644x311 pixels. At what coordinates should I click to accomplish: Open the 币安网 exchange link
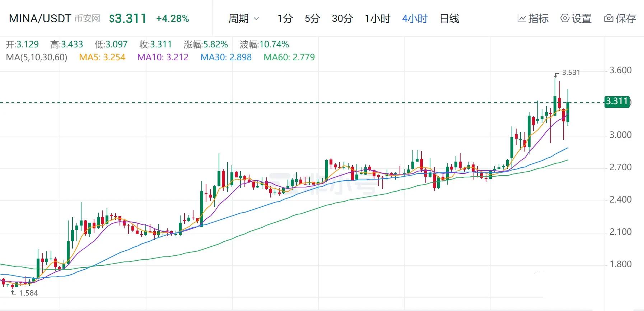tap(88, 19)
